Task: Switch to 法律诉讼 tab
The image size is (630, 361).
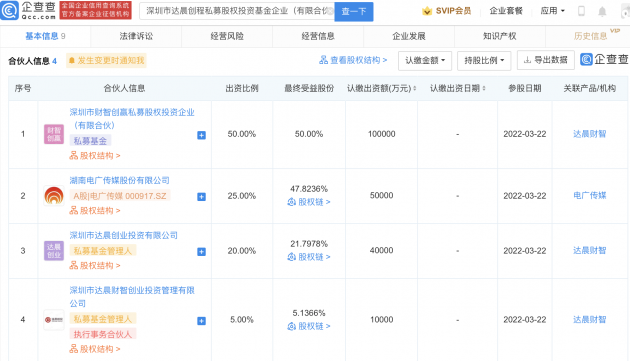Action: [136, 36]
